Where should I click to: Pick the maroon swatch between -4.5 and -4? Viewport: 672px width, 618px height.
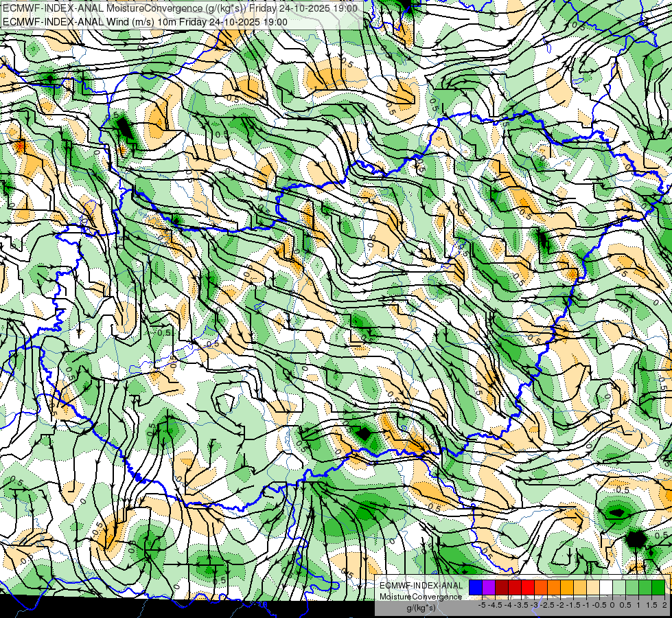tap(502, 587)
